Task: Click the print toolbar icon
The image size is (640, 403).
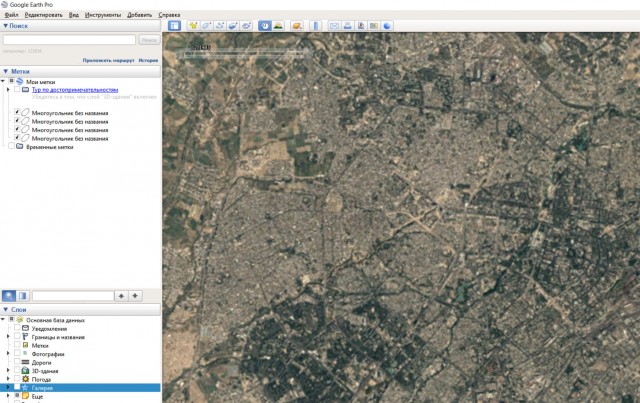Action: click(x=347, y=26)
